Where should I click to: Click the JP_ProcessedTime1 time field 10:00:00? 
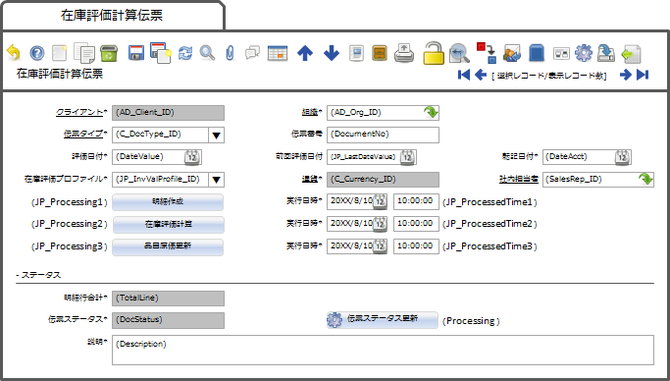[x=416, y=201]
